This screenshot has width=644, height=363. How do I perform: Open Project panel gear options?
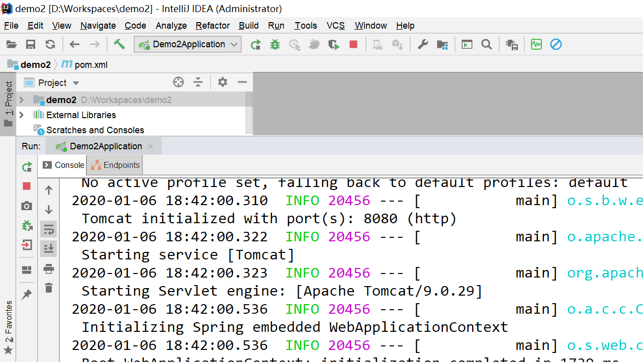coord(223,82)
